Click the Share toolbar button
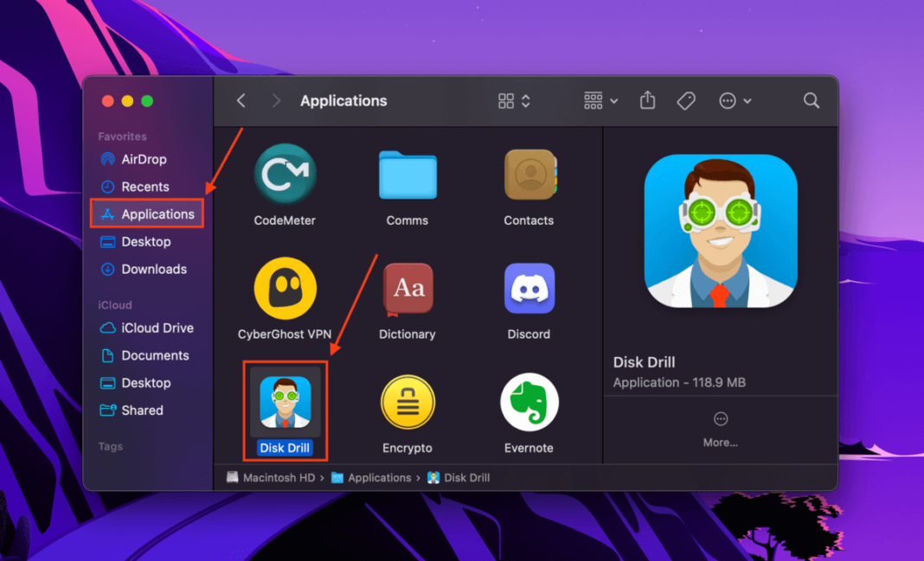Image resolution: width=924 pixels, height=561 pixels. tap(647, 101)
